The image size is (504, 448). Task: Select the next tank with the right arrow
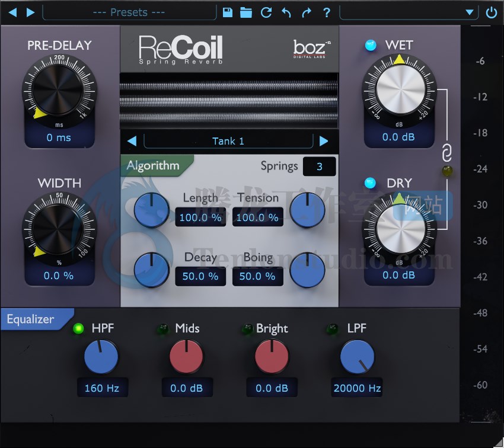pyautogui.click(x=324, y=141)
